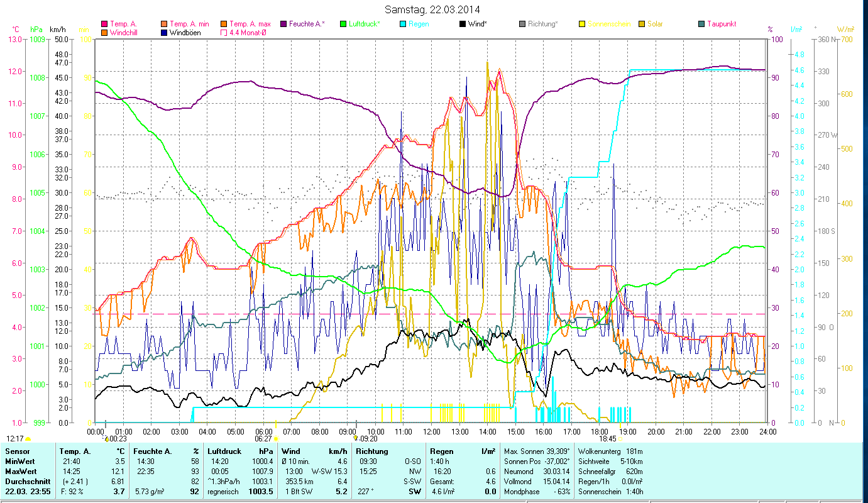The height and width of the screenshot is (503, 868).
Task: Click the teal Taupunkt legend swatch
Action: coord(701,25)
